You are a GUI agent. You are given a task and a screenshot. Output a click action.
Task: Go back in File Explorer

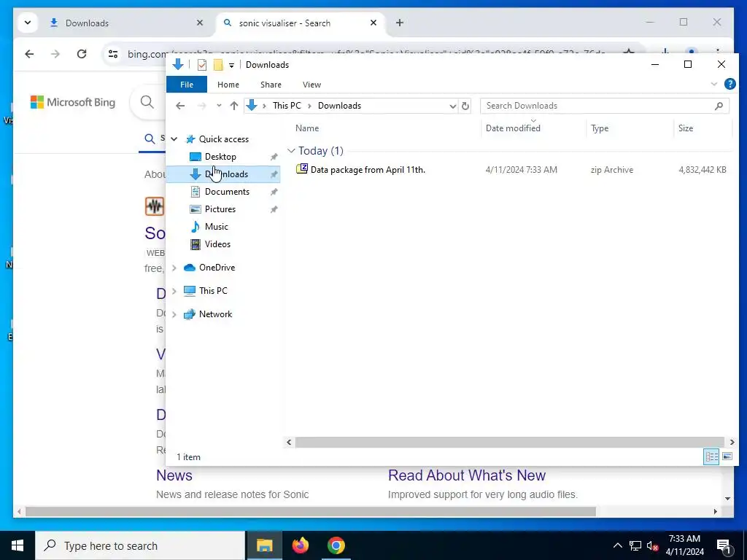pyautogui.click(x=180, y=106)
